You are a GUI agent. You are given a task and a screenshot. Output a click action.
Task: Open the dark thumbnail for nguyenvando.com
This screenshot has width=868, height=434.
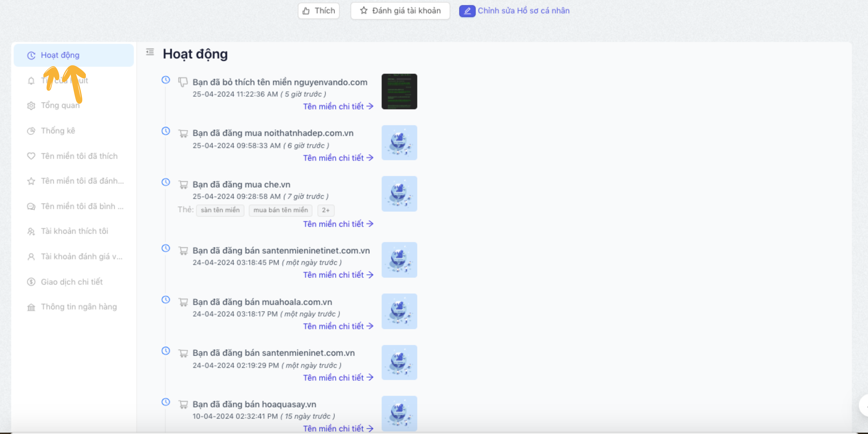(399, 92)
